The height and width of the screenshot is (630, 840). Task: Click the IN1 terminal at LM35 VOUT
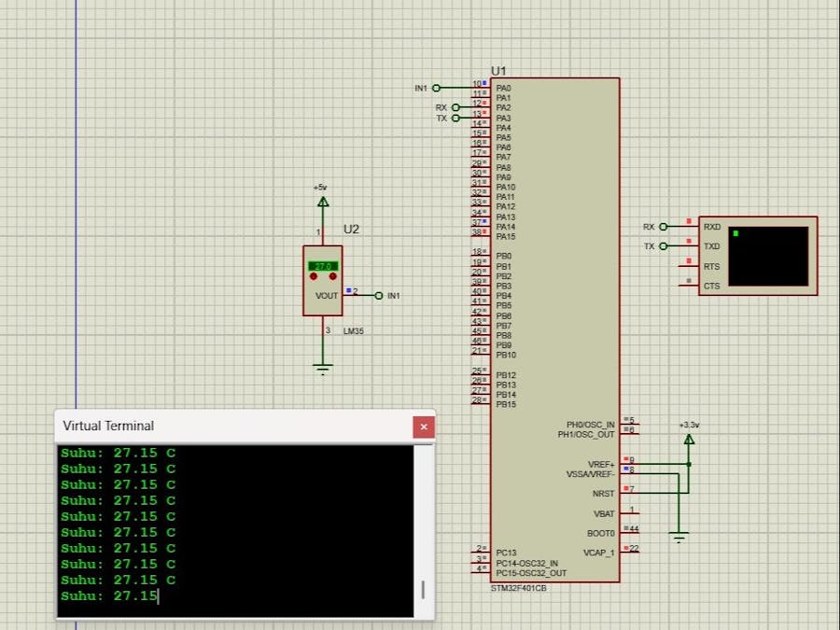379,295
